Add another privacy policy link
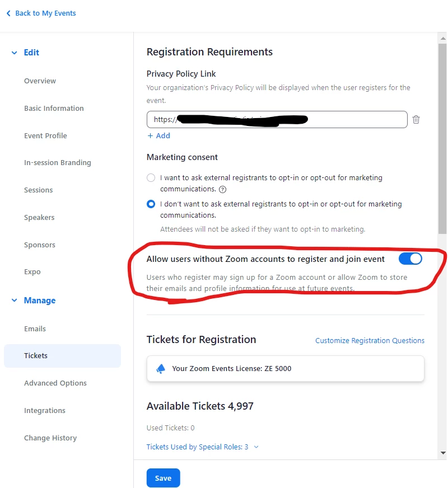Image resolution: width=448 pixels, height=488 pixels. [159, 135]
